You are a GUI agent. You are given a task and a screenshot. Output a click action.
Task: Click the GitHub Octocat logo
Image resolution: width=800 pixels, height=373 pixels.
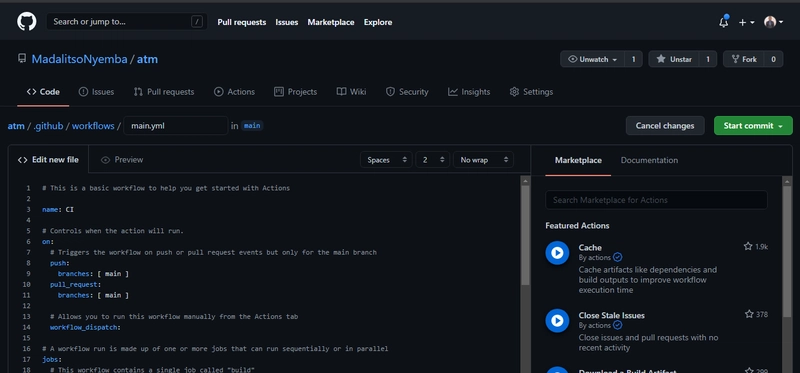click(27, 22)
